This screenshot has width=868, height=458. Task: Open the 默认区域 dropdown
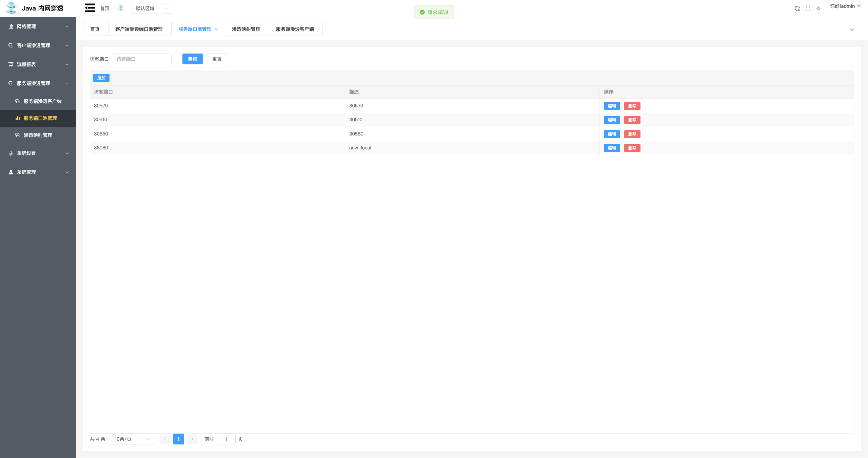pyautogui.click(x=152, y=8)
